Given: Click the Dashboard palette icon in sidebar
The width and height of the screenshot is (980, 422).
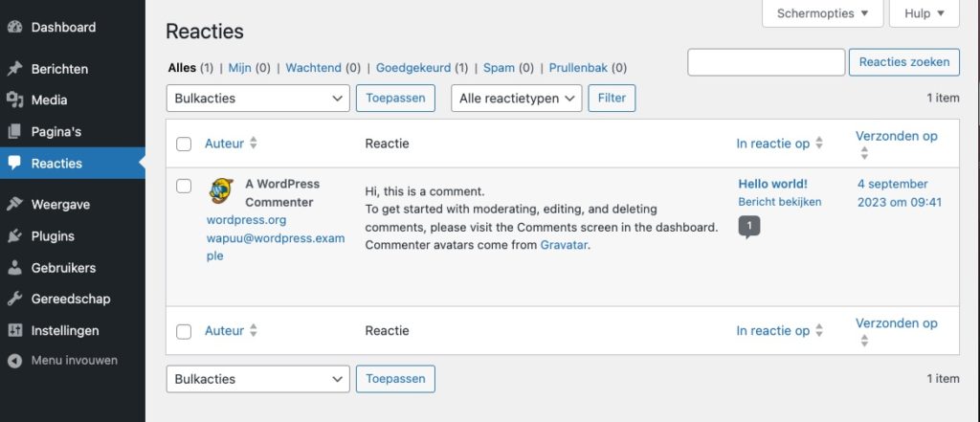Looking at the screenshot, I should pyautogui.click(x=14, y=28).
